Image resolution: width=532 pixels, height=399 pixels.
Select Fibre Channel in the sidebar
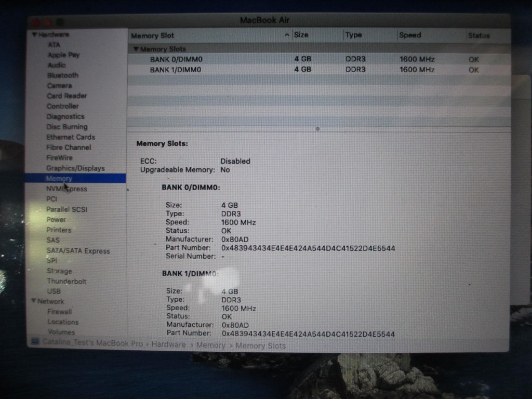click(x=69, y=148)
